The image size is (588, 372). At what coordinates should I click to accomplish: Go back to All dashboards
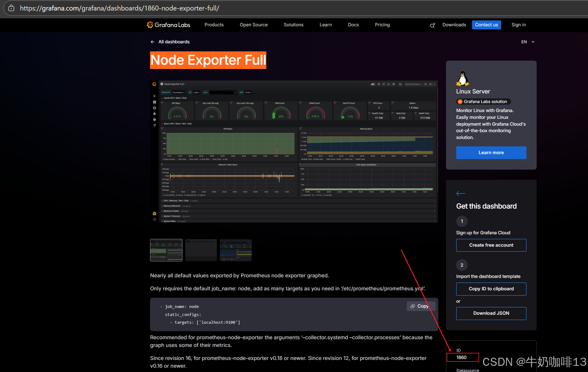click(x=174, y=42)
